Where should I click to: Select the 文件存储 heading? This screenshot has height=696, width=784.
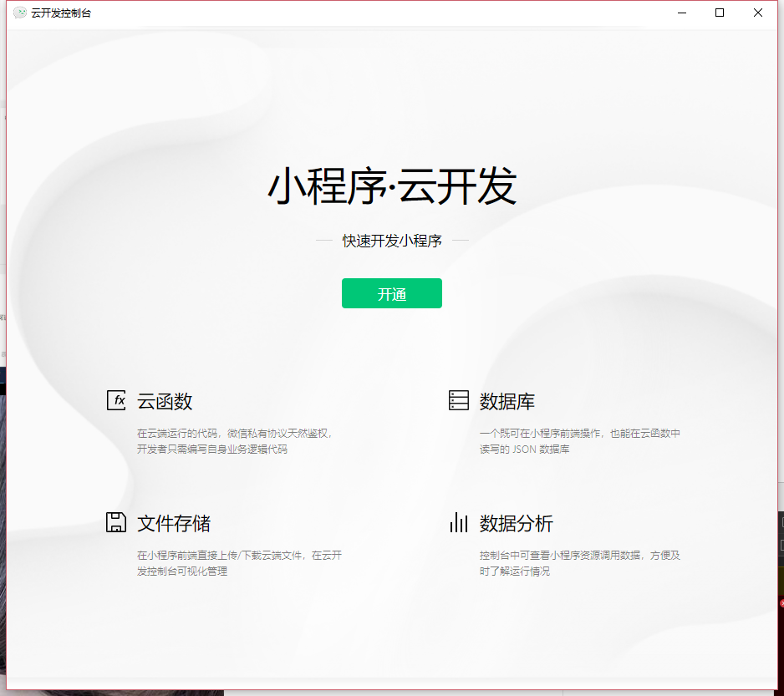coord(174,524)
